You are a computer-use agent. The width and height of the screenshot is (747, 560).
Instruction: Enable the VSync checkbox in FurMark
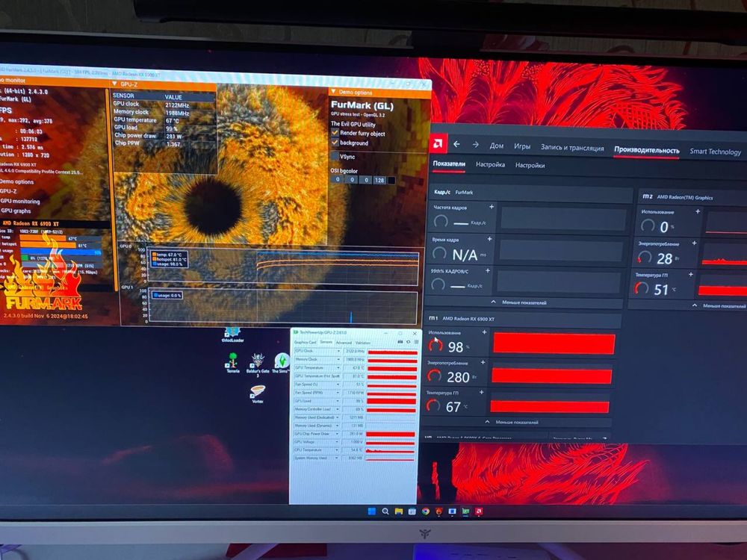335,156
